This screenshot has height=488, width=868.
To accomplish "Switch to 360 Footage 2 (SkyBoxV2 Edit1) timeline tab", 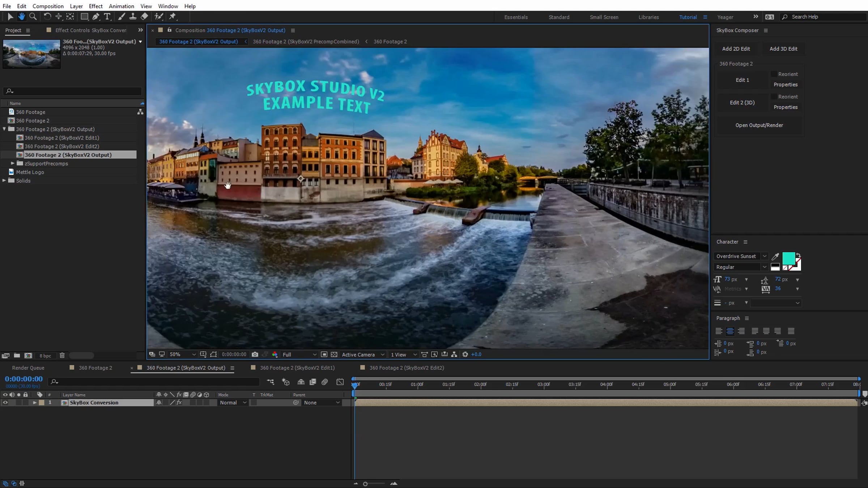I will click(x=297, y=368).
